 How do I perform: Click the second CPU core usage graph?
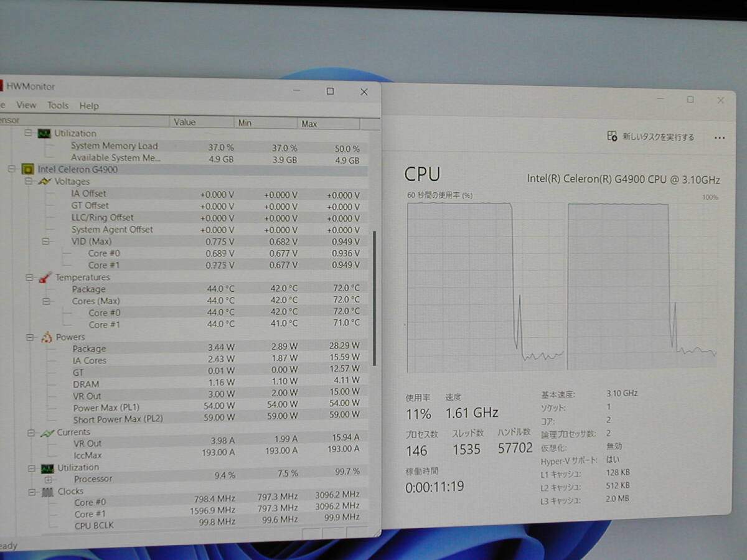pyautogui.click(x=642, y=287)
